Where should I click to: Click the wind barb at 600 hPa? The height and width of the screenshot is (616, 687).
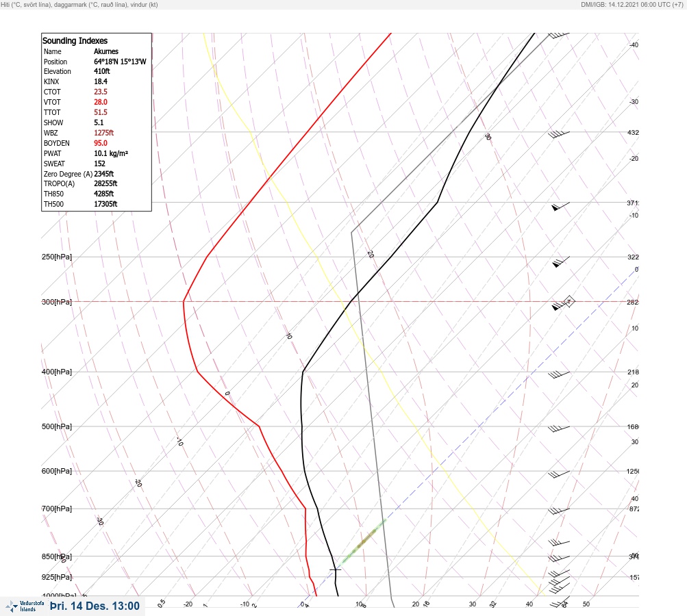(559, 474)
